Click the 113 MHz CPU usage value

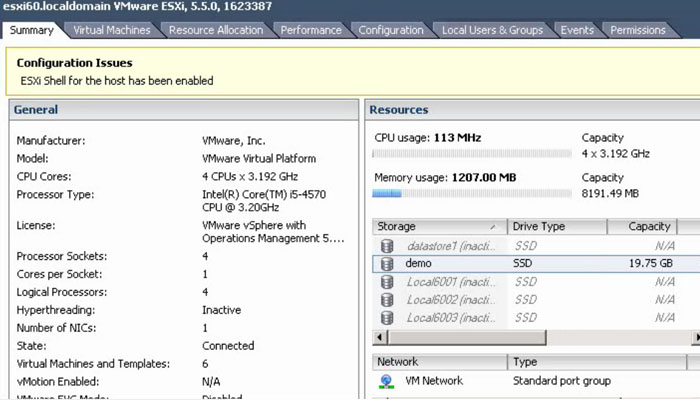457,138
